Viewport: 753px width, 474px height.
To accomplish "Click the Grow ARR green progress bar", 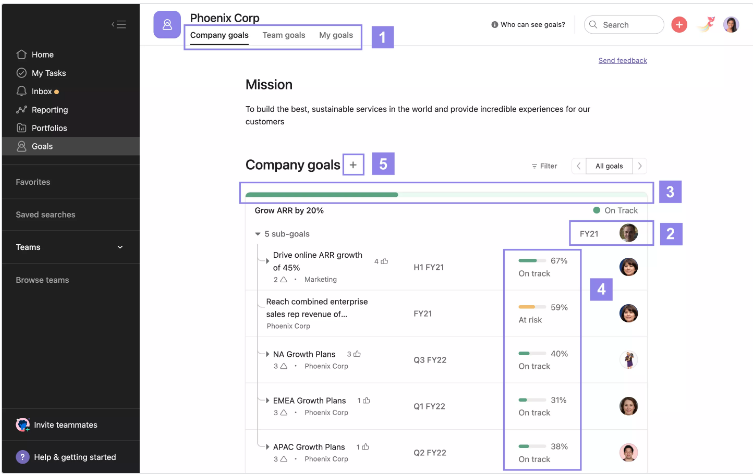I will (322, 194).
